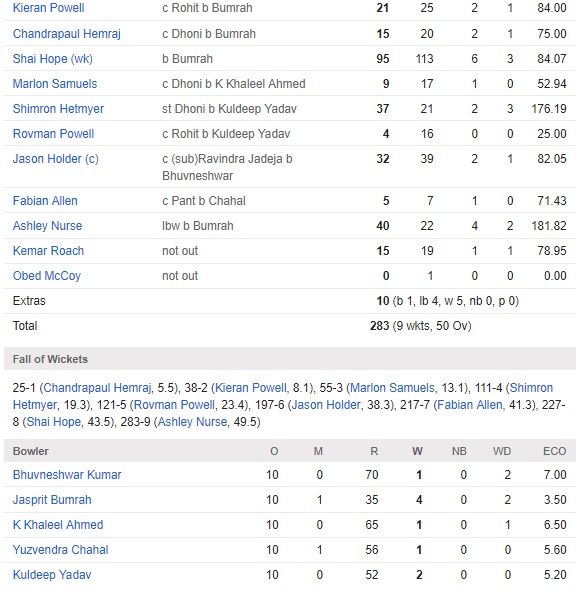Click Jason Holder in Fall of Wickets
585x600 pixels.
pos(326,405)
